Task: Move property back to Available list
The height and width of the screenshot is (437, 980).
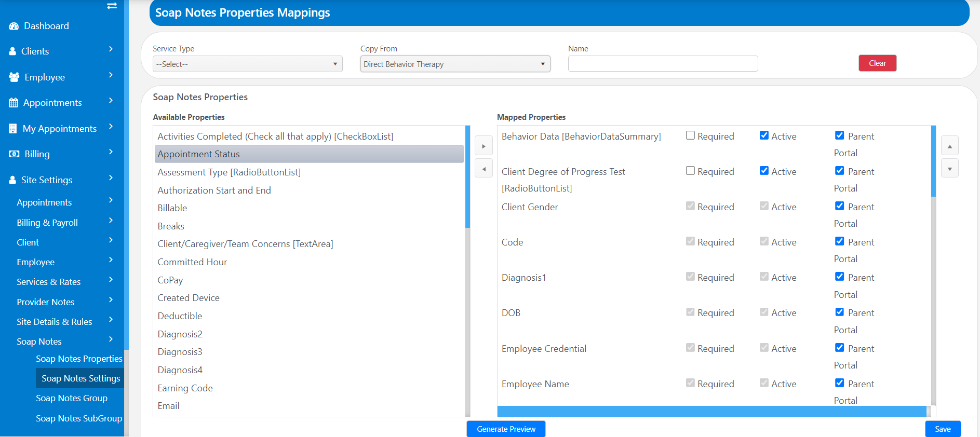Action: tap(484, 169)
